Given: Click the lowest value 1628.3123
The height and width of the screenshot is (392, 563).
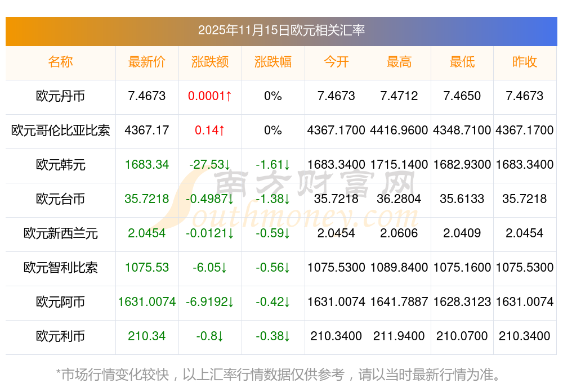Looking at the screenshot, I should click(x=462, y=301).
